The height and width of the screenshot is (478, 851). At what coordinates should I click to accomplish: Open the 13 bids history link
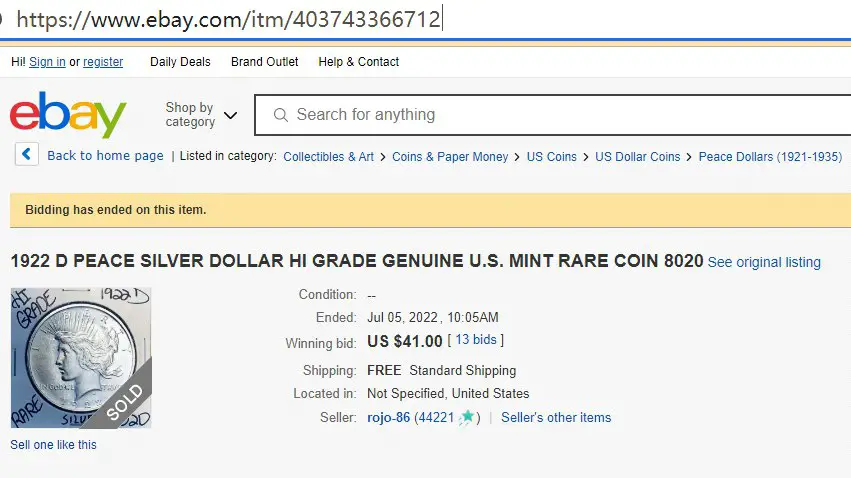tap(476, 340)
